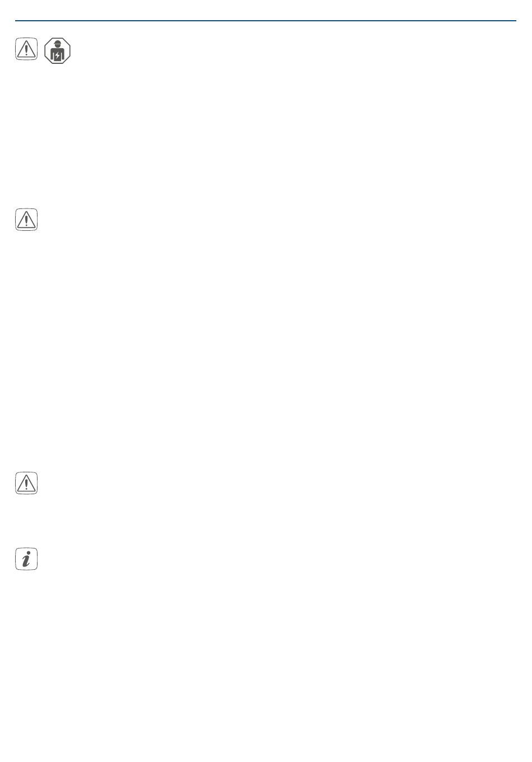
Task: Choose the last warning triangle before the info icon
Action: point(26,483)
